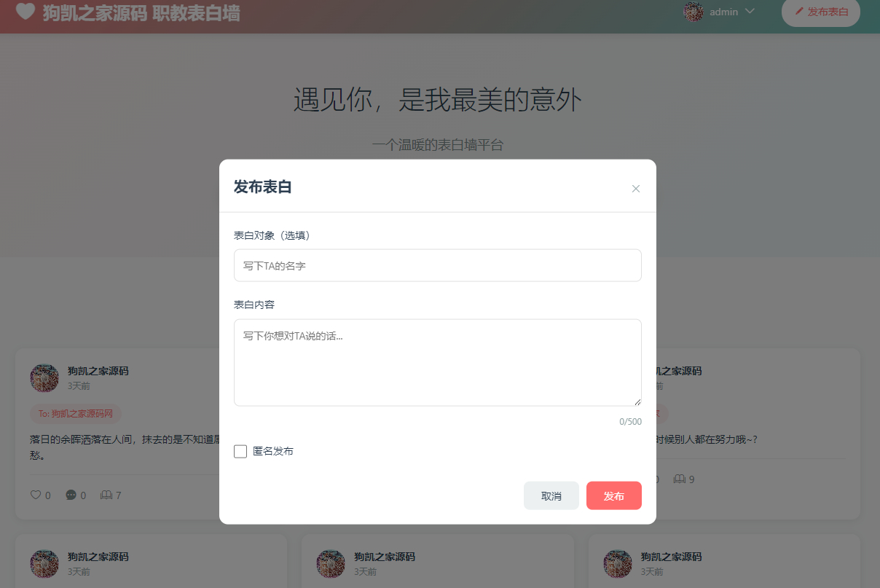Click avatar of bottom-middle post card
880x588 pixels.
331,564
